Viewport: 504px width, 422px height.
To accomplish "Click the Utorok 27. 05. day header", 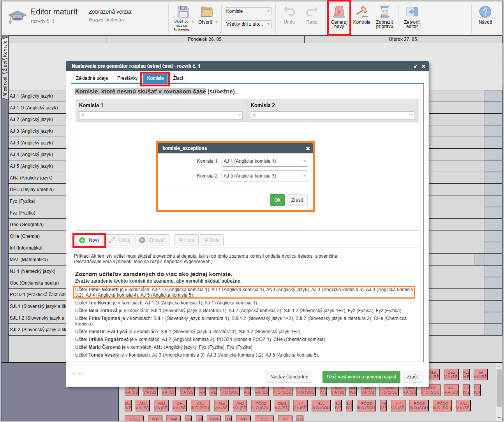I will [x=403, y=39].
